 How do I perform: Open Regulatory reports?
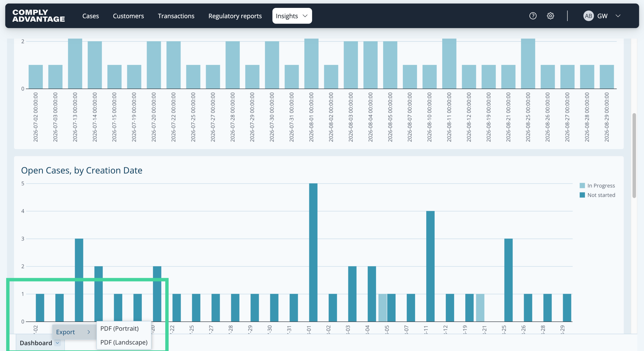[x=235, y=16]
